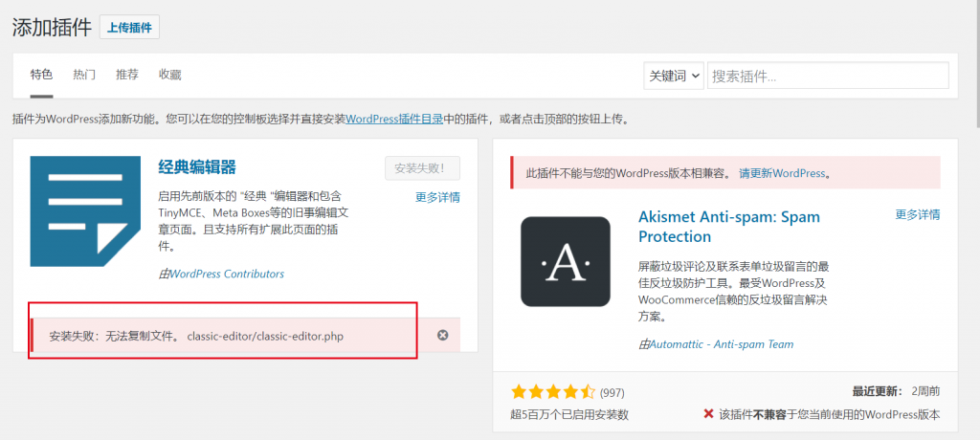Image resolution: width=980 pixels, height=440 pixels.
Task: Click the 上传插件 button
Action: pos(129,28)
